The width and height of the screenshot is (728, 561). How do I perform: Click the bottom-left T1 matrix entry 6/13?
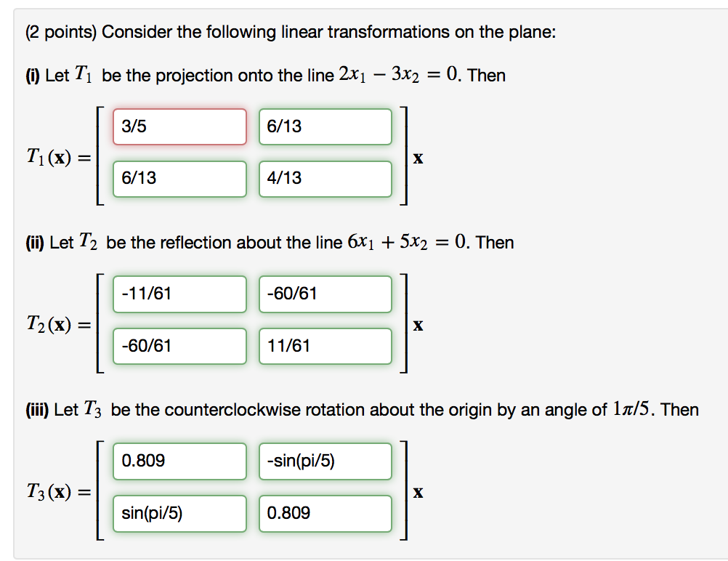tap(179, 179)
